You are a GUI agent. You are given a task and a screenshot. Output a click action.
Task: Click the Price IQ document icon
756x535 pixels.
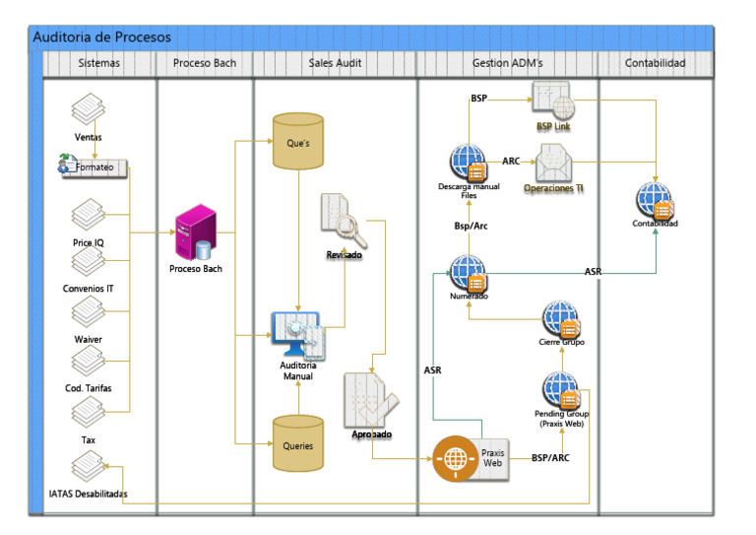[89, 215]
